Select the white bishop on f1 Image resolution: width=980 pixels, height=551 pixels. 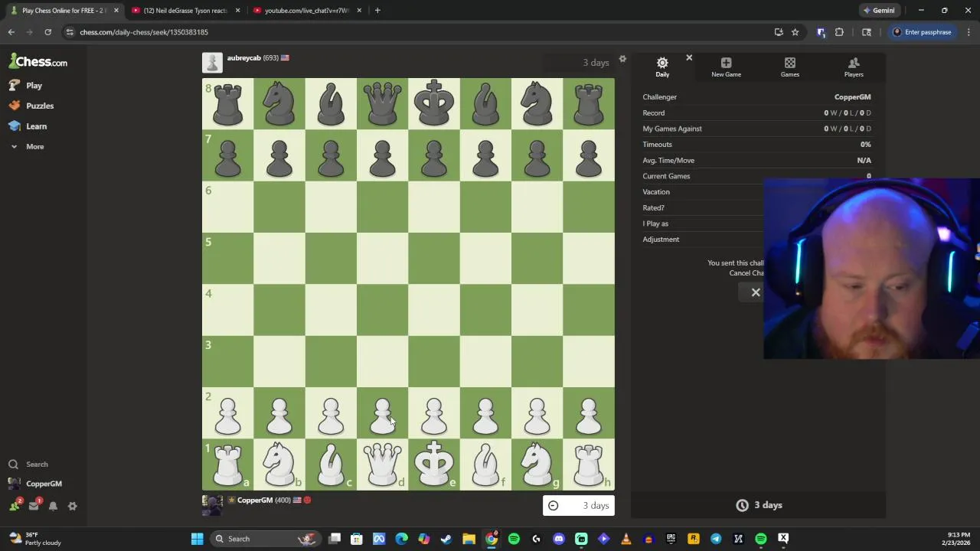point(485,465)
